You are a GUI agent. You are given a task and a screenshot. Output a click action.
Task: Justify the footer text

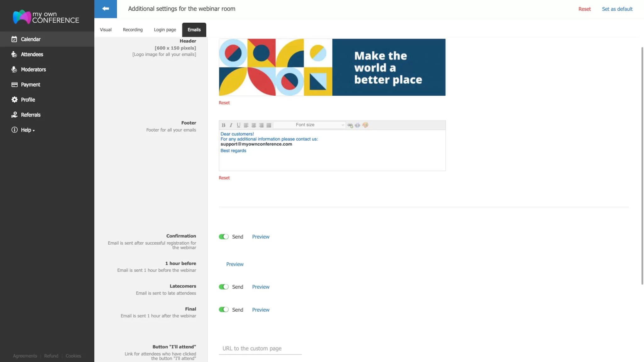click(x=269, y=125)
